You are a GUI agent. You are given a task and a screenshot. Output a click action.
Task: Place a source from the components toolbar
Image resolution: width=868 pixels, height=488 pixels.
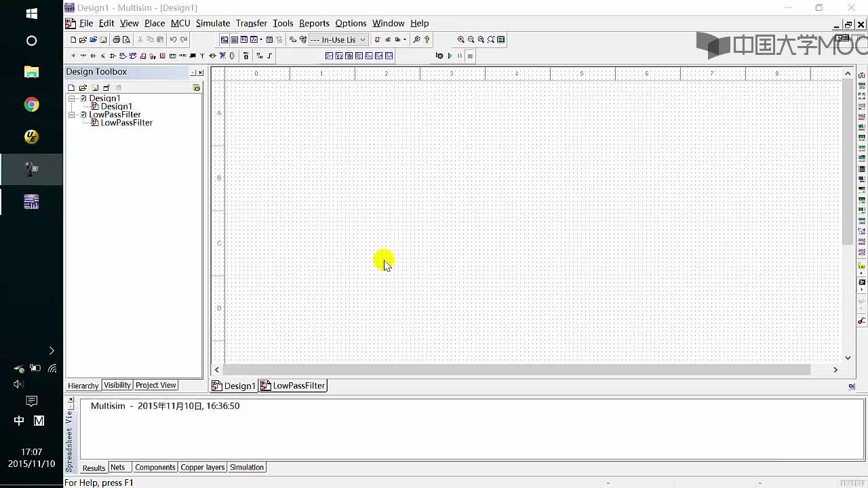coord(73,56)
